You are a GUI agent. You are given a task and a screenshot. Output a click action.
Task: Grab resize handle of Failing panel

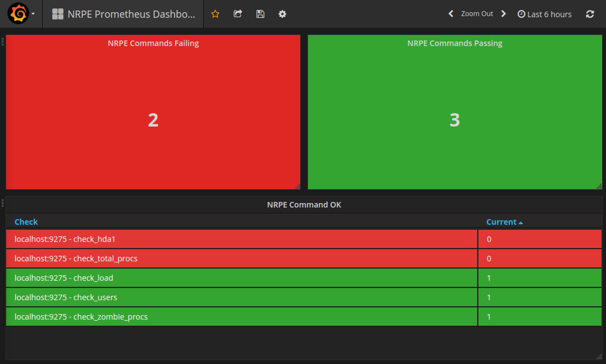298,187
